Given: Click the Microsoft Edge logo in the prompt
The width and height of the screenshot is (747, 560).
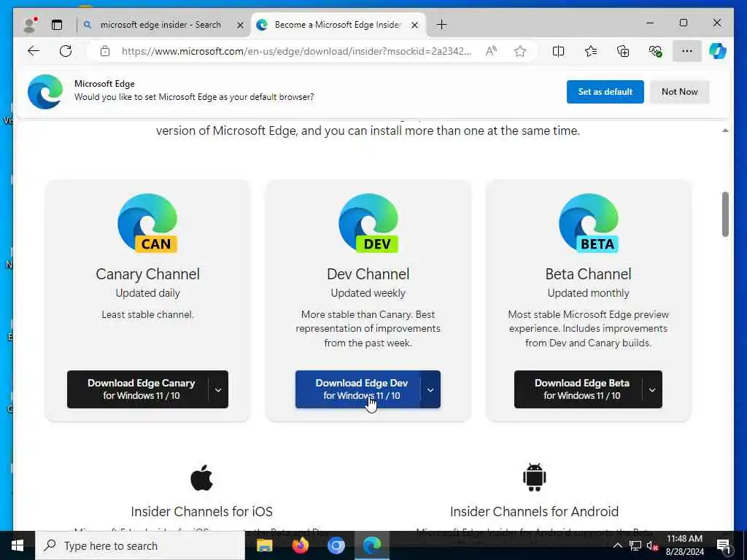Looking at the screenshot, I should click(45, 91).
